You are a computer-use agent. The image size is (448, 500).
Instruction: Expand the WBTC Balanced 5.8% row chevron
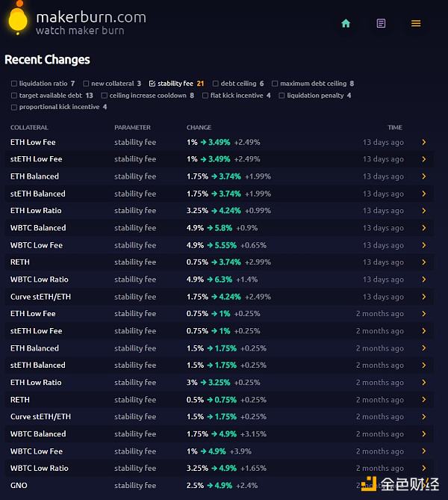[x=423, y=228]
